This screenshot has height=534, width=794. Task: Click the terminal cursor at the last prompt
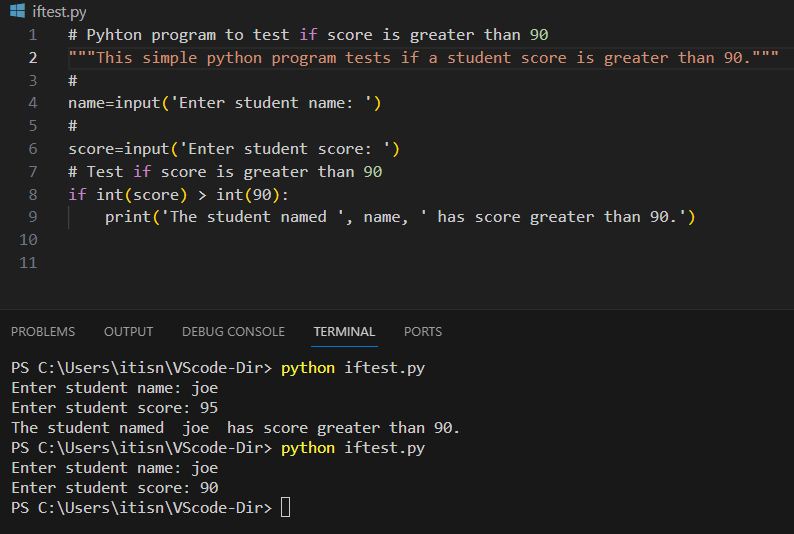286,508
